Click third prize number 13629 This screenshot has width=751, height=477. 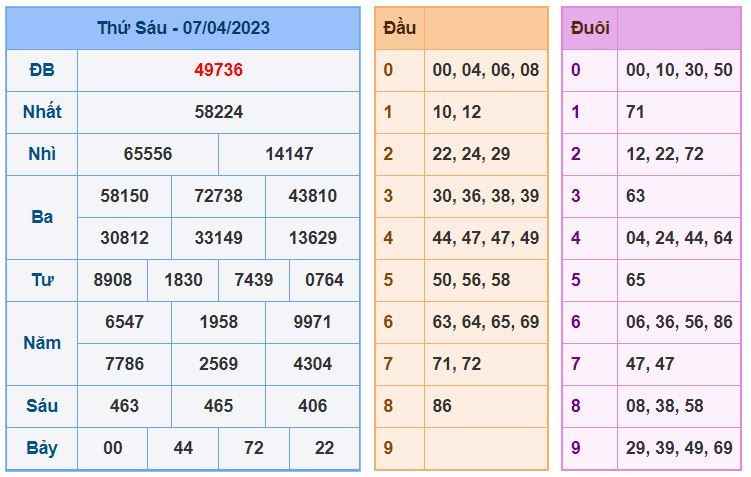[313, 238]
